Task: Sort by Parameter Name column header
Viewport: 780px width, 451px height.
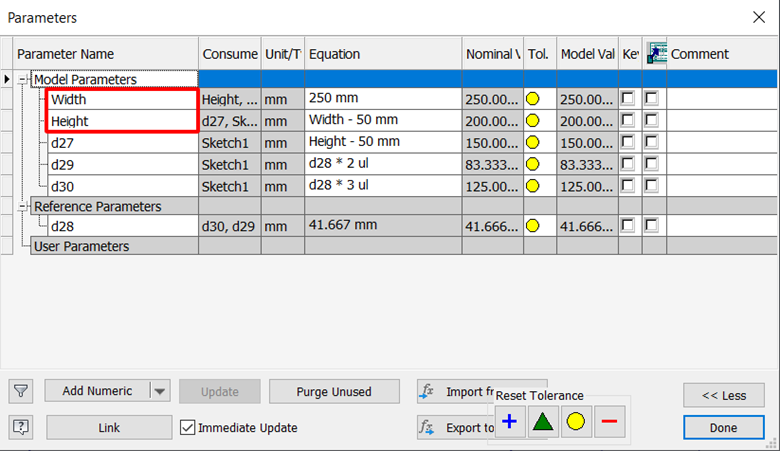Action: coord(106,54)
